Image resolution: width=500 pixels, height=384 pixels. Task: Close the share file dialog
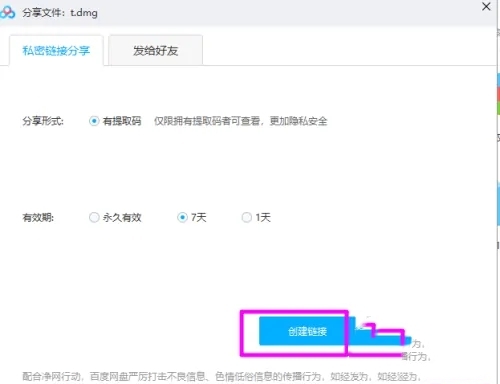(486, 6)
